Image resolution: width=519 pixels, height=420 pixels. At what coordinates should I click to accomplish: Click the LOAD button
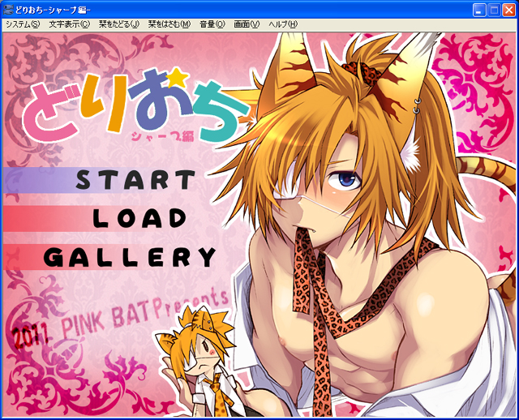point(139,218)
